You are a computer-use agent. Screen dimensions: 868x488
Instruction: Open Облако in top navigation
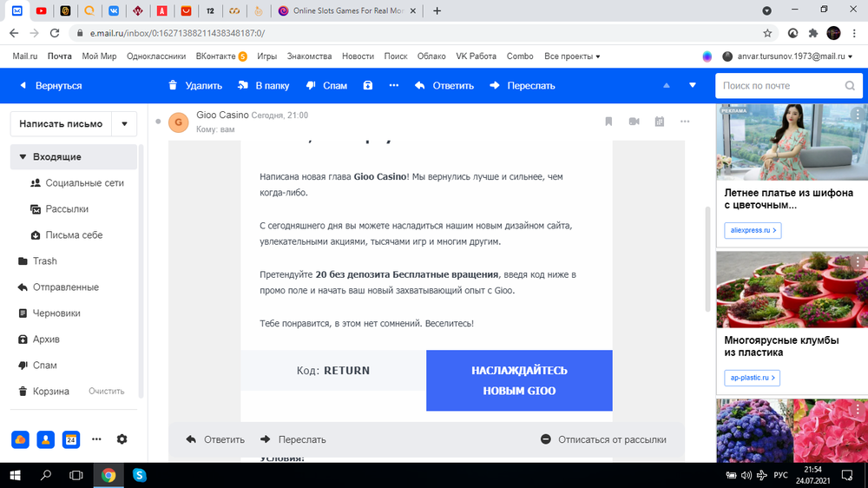click(x=431, y=56)
